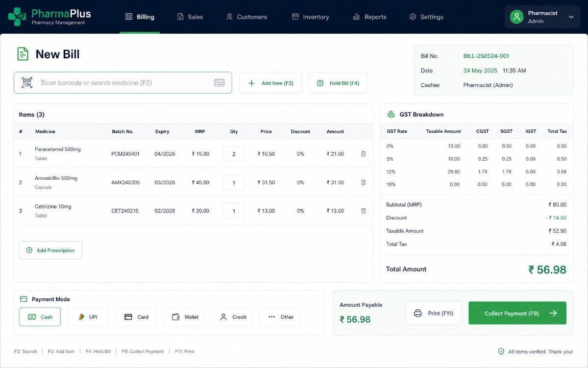
Task: Click the Discount value - ₹ 14.50
Action: point(556,218)
